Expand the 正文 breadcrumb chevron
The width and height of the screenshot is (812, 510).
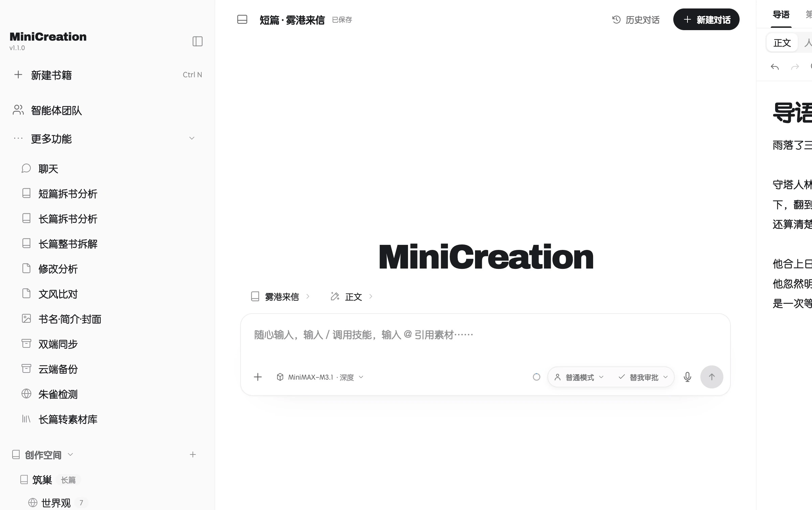click(371, 296)
